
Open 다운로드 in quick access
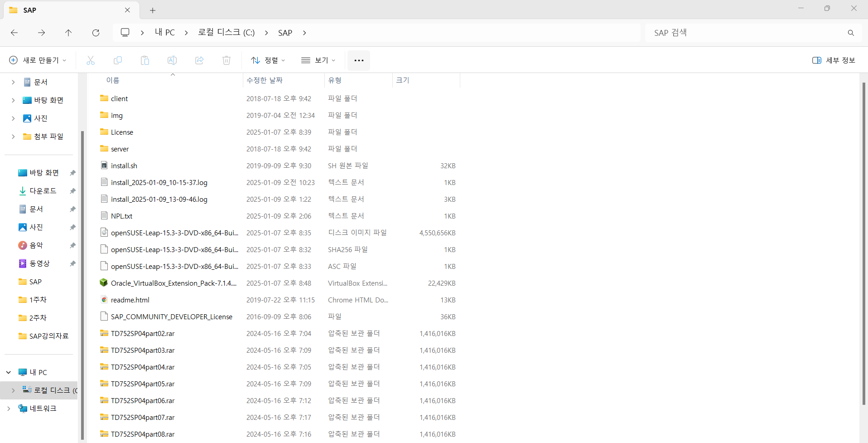point(43,191)
